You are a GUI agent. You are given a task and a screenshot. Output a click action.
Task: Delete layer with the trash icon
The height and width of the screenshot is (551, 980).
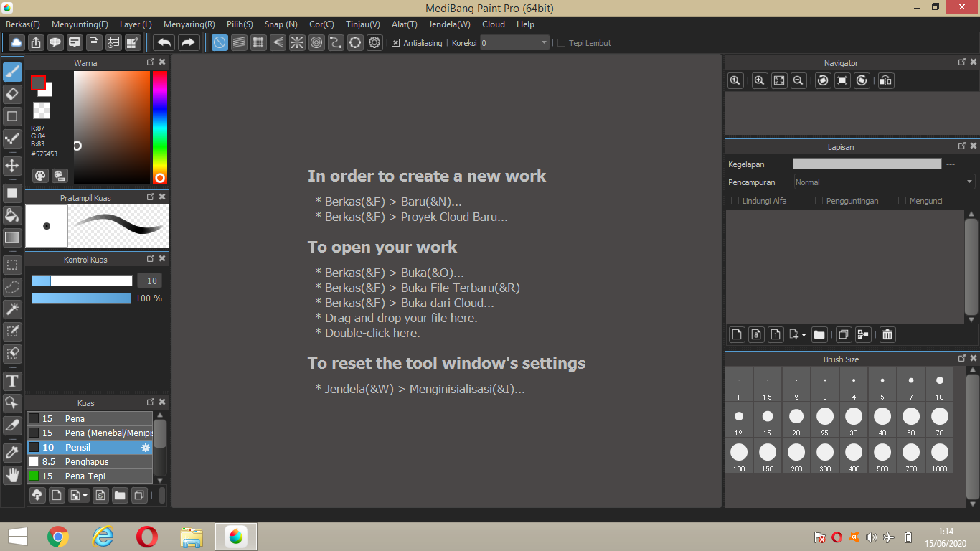tap(887, 334)
